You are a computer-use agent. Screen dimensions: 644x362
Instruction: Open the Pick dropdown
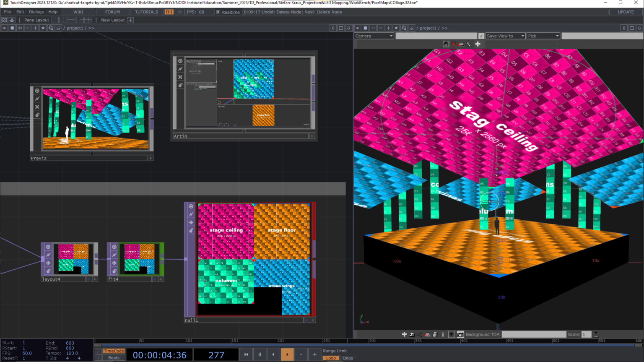tap(543, 36)
